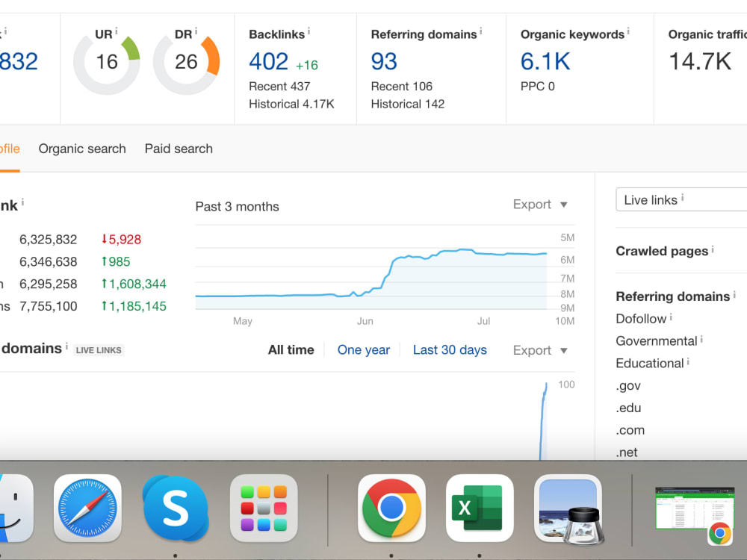Open Export dropdown for Past 3 months chart
This screenshot has width=747, height=560.
pos(540,205)
